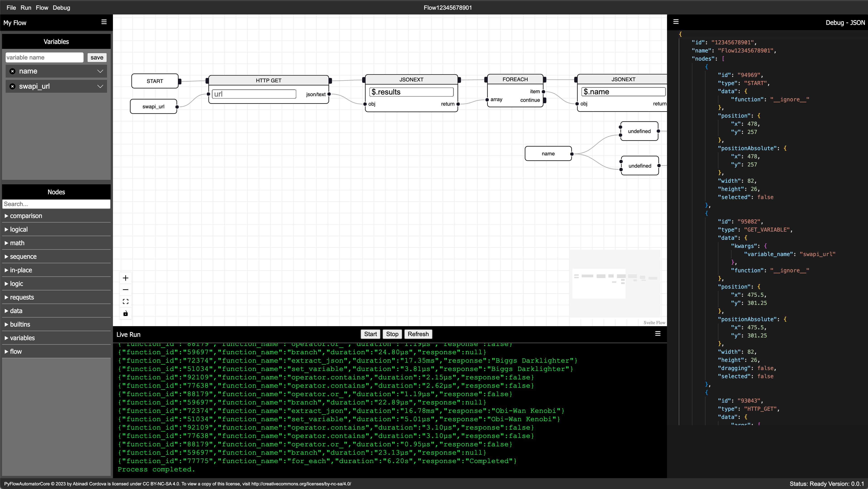This screenshot has height=489, width=868.
Task: Click the fit-to-screen frame icon on canvas
Action: pyautogui.click(x=126, y=301)
